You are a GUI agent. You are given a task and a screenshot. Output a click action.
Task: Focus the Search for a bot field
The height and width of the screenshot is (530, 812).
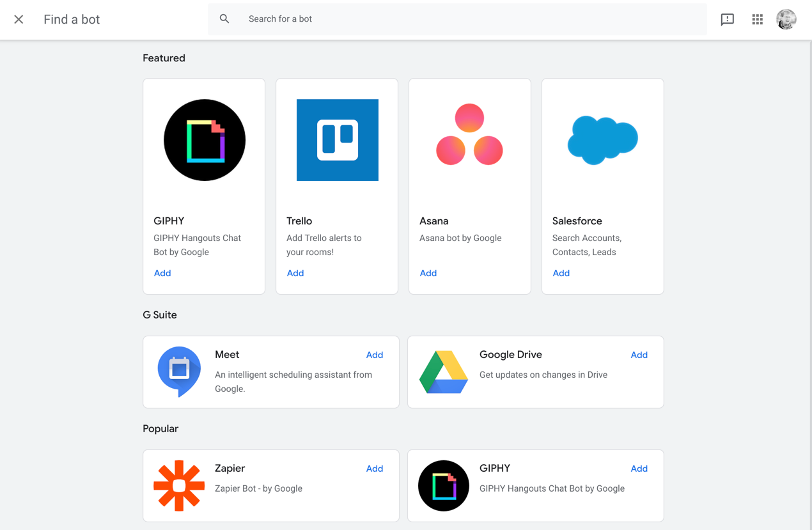[x=457, y=19]
